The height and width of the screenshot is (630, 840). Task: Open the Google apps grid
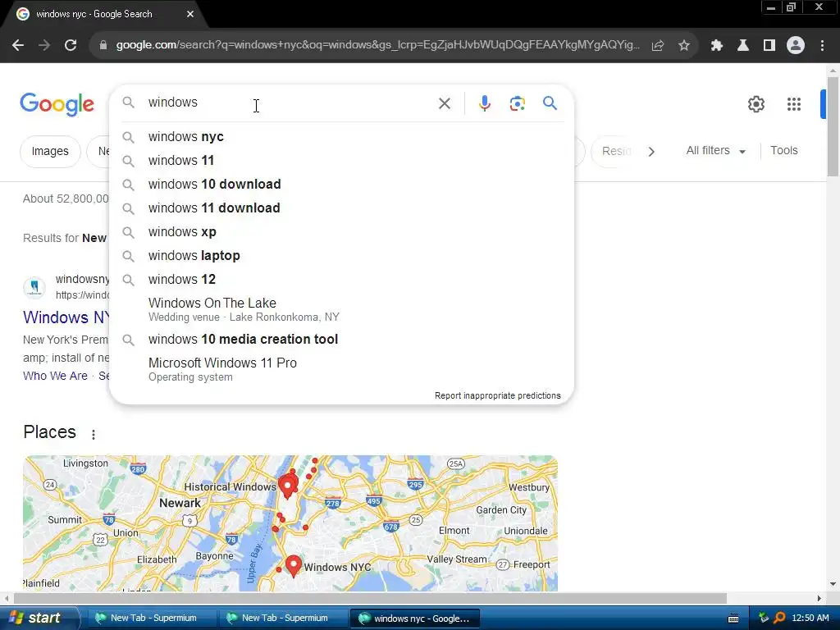[x=794, y=104]
